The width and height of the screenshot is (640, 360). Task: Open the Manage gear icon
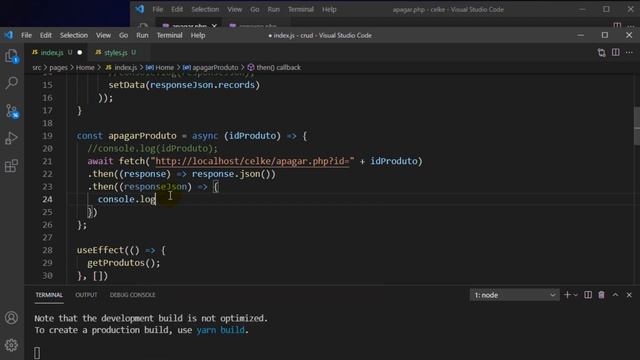(11, 345)
